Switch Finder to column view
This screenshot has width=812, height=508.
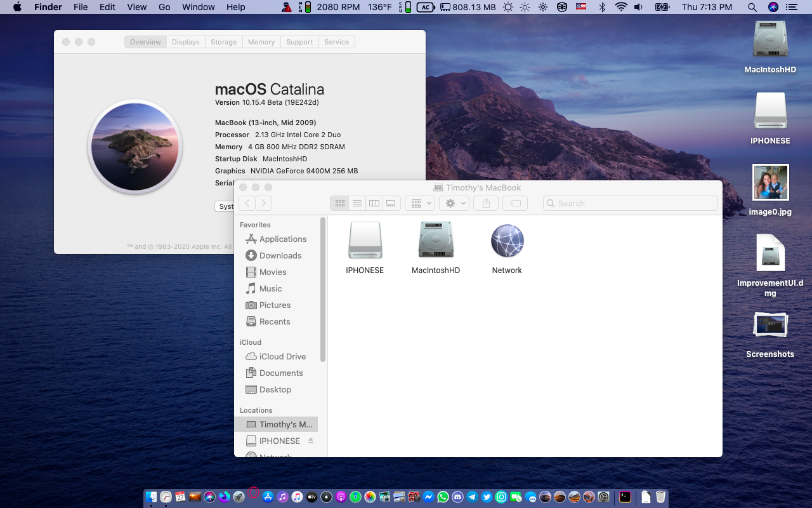(x=374, y=203)
